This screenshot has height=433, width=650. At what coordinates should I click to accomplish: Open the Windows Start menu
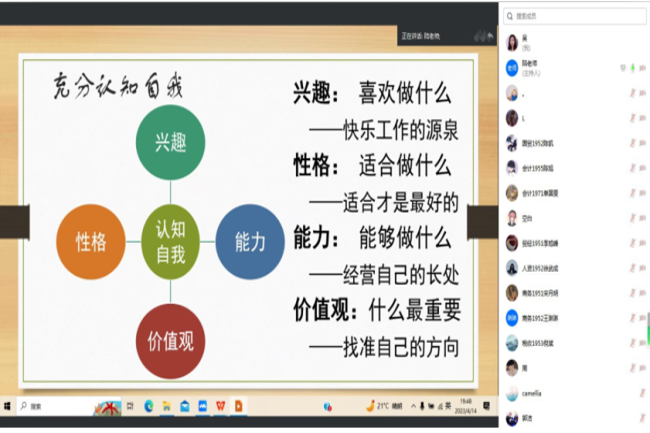pyautogui.click(x=8, y=407)
